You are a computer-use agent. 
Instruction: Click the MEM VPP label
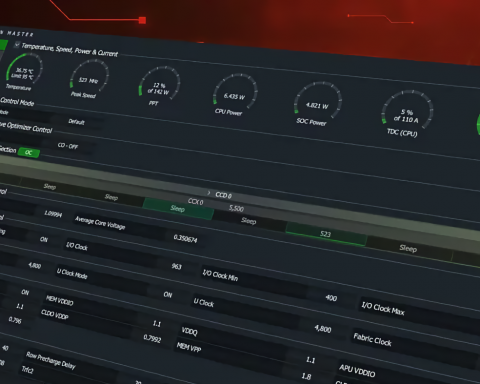point(189,347)
